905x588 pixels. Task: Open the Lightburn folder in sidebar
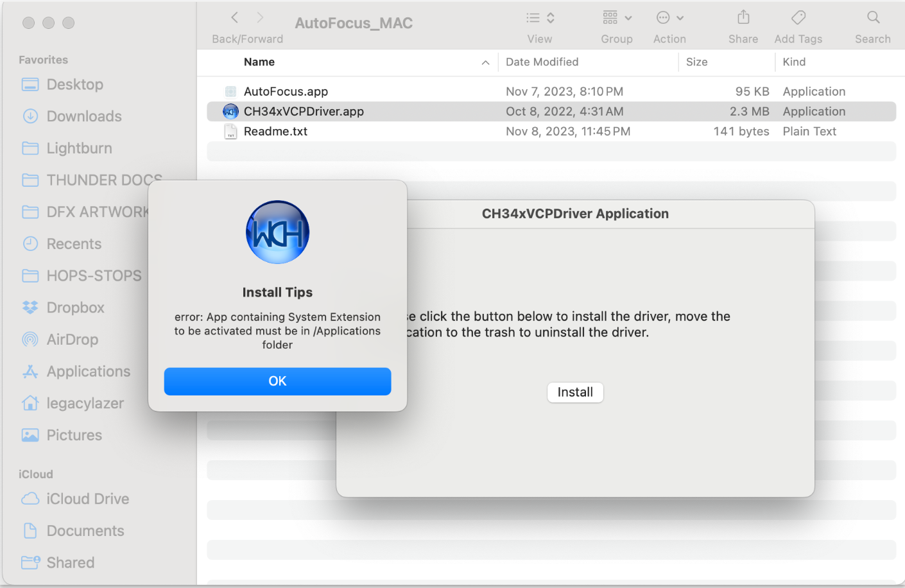pyautogui.click(x=80, y=148)
